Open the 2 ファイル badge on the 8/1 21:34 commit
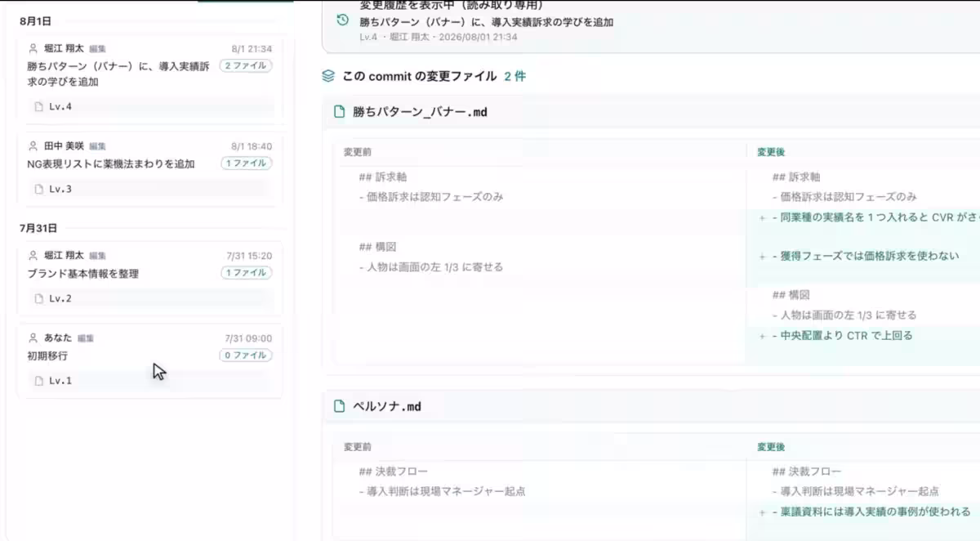980x541 pixels. click(246, 65)
